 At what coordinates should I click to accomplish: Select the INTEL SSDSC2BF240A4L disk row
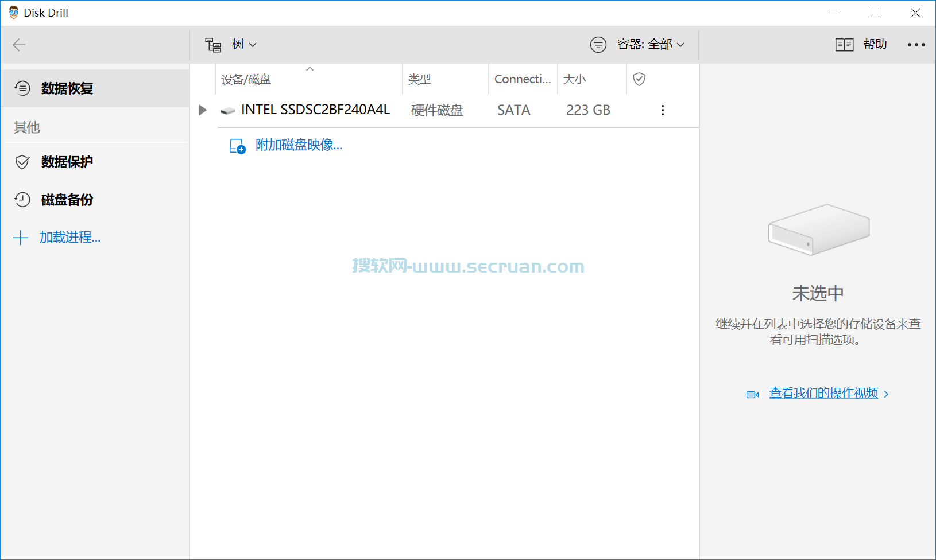click(445, 110)
